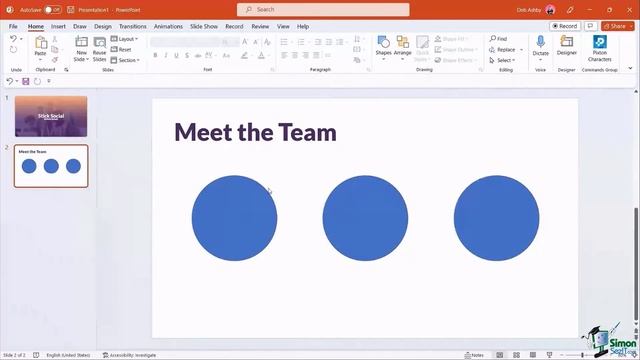Click the Meet the Team title text
Viewport: 640px width, 360px height.
(256, 132)
